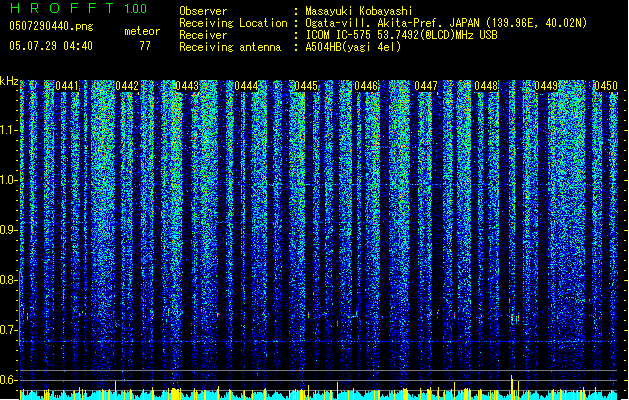Click the Receiver label
This screenshot has width=629, height=400.
coord(203,35)
